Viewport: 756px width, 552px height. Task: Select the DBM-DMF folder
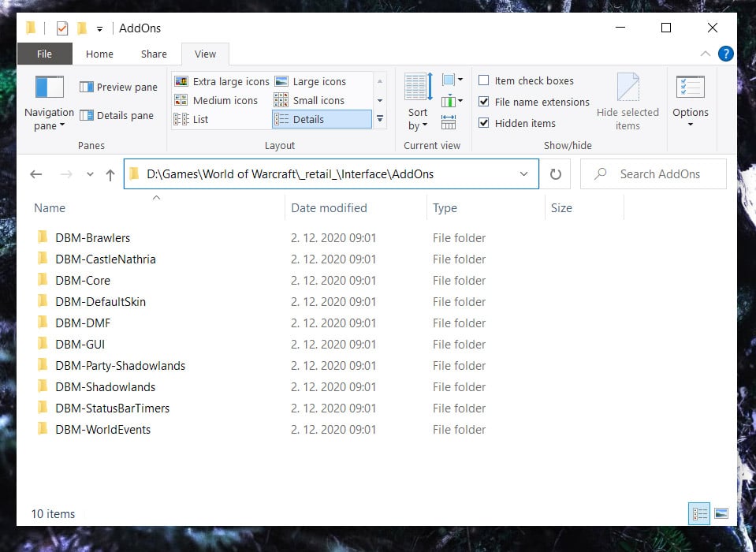83,323
